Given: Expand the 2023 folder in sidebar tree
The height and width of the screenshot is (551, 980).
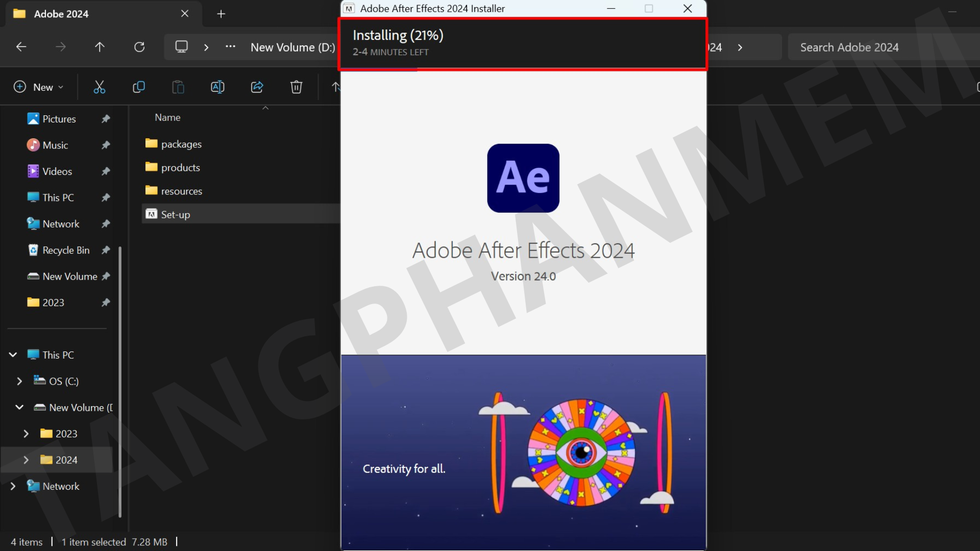Looking at the screenshot, I should point(26,433).
